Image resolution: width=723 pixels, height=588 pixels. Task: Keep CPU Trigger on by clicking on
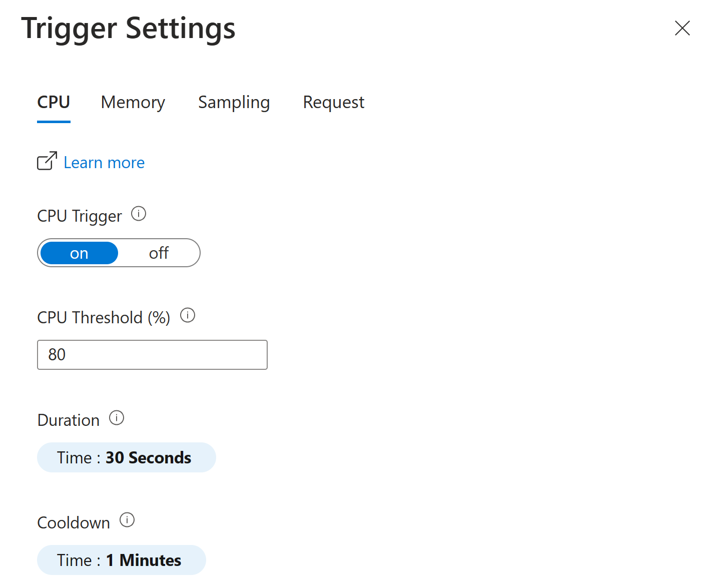tap(78, 253)
